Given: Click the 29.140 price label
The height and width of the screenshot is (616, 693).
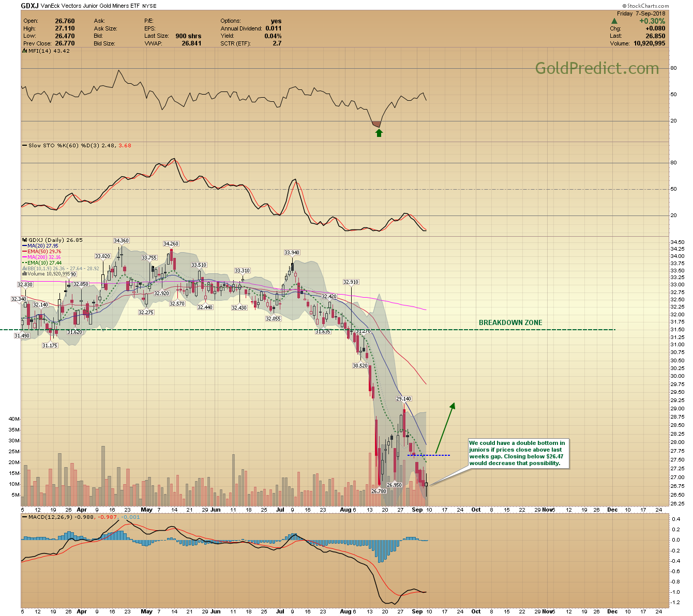Looking at the screenshot, I should pos(404,399).
